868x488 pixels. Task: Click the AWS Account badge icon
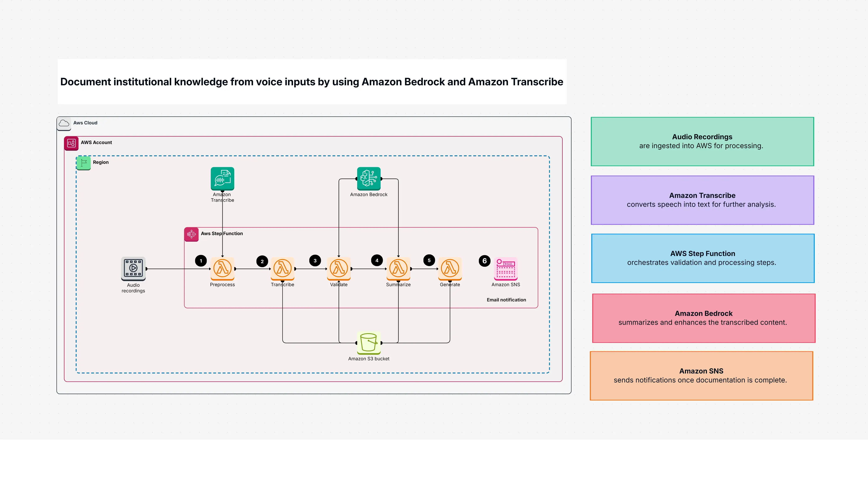[71, 143]
